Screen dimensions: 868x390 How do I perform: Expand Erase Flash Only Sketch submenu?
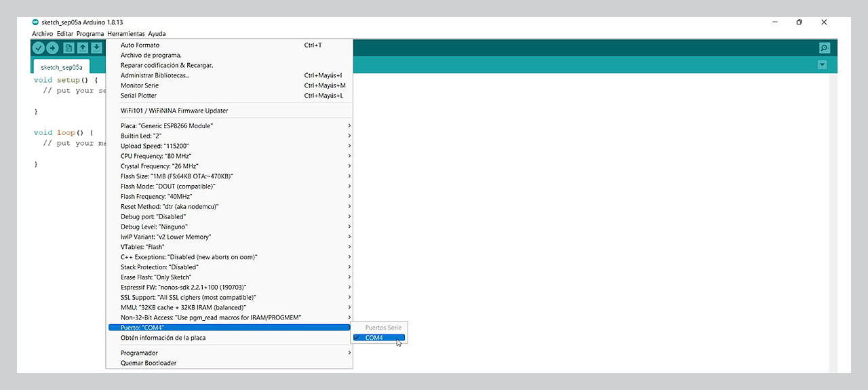click(x=229, y=277)
